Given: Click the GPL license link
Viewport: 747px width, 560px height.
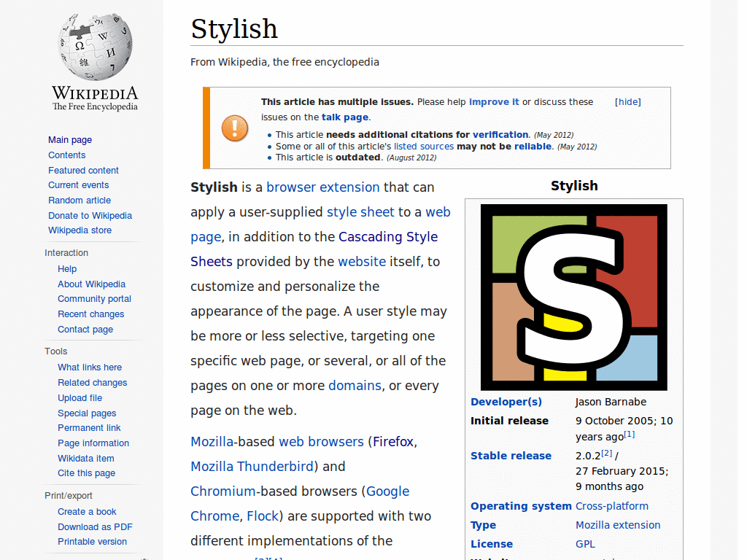Looking at the screenshot, I should coord(585,544).
